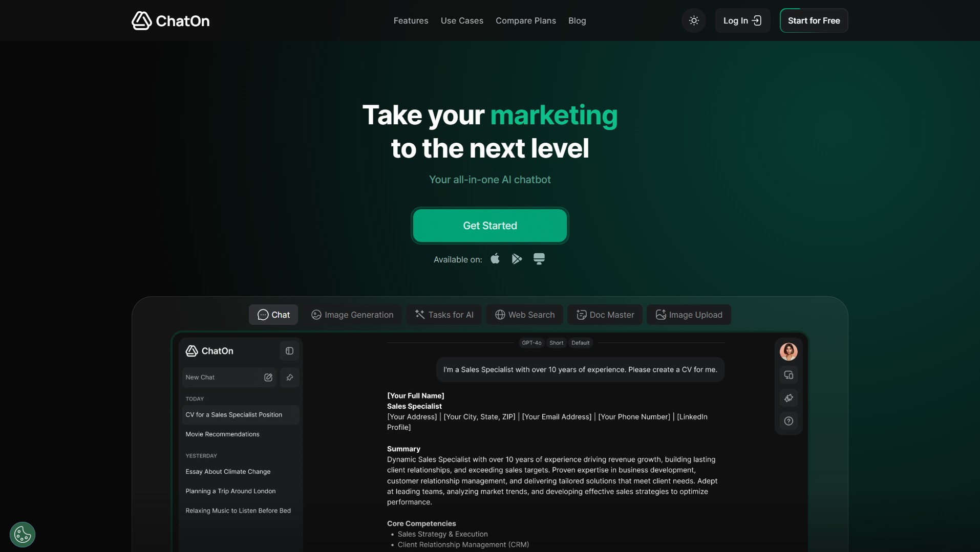Click the puzzle extension icon
980x552 pixels.
pos(789,398)
